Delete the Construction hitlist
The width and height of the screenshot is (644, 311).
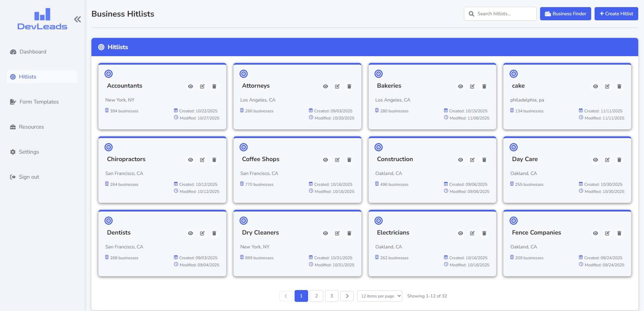[x=484, y=160]
